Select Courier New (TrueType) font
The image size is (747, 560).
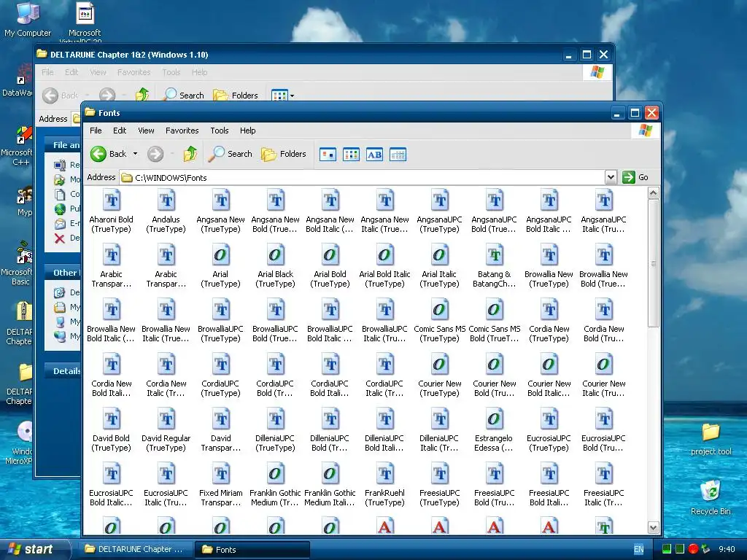click(x=440, y=375)
